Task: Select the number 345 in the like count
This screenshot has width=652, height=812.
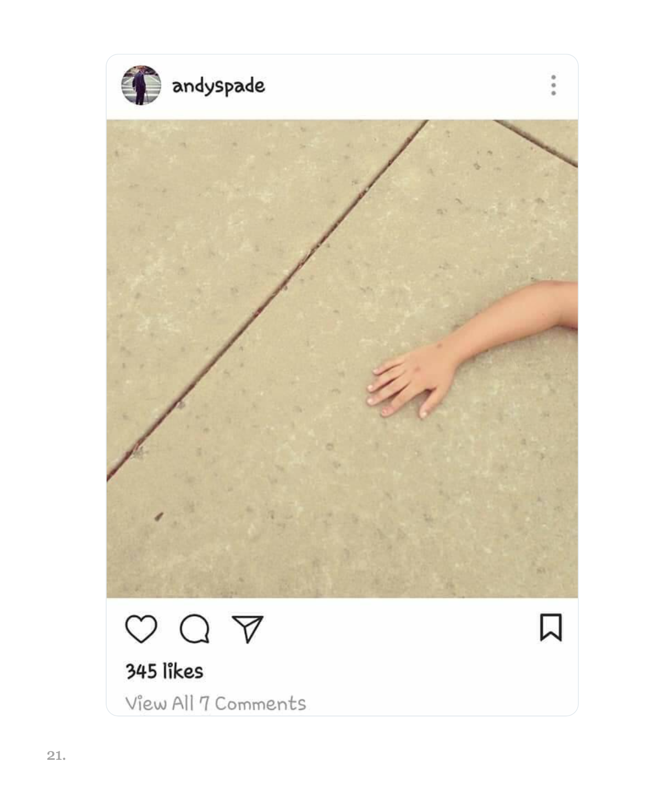Action: 141,671
